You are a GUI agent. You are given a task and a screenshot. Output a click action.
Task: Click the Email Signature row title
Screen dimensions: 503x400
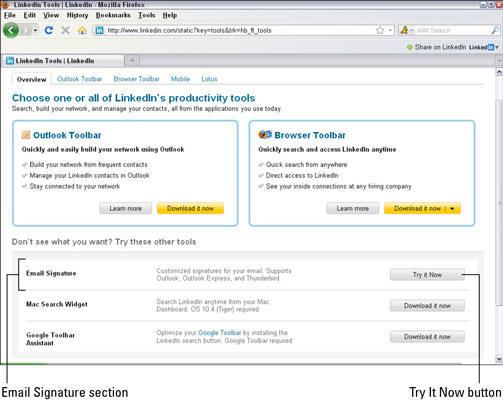tap(51, 273)
